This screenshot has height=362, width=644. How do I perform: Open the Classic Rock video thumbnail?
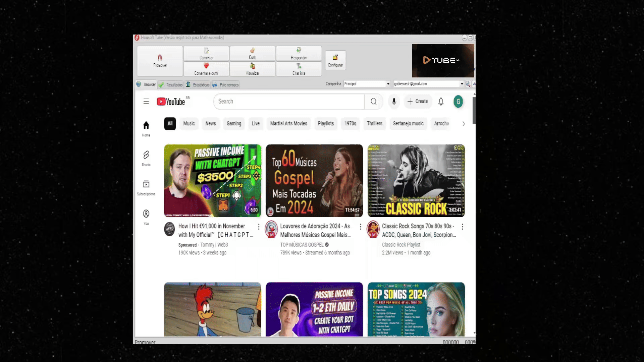click(416, 181)
